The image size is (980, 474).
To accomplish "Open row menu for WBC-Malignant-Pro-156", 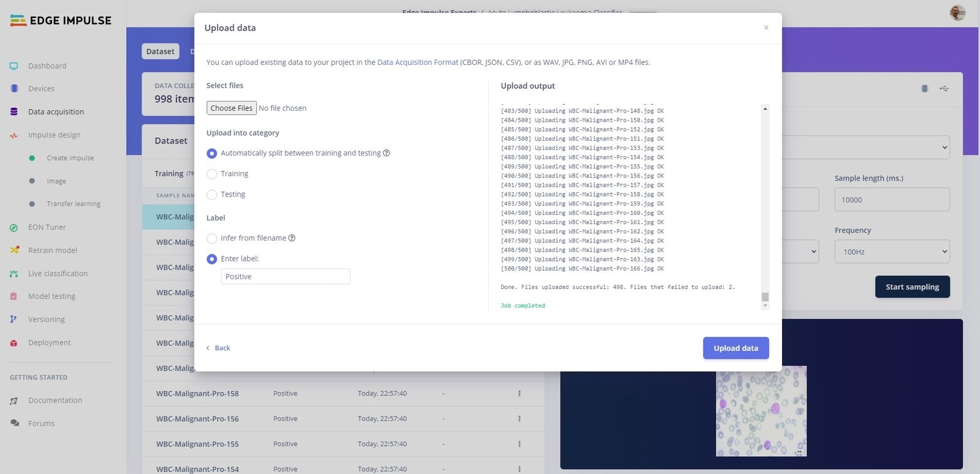I will tap(519, 419).
